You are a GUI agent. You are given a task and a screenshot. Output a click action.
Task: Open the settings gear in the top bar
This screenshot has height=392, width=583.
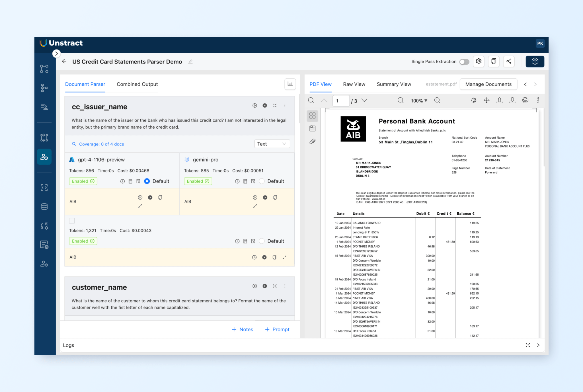tap(479, 61)
